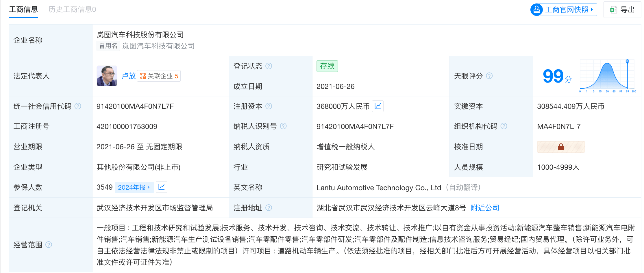644x273 pixels.
Task: Unlock the locked 核准日期 field
Action: tap(561, 147)
